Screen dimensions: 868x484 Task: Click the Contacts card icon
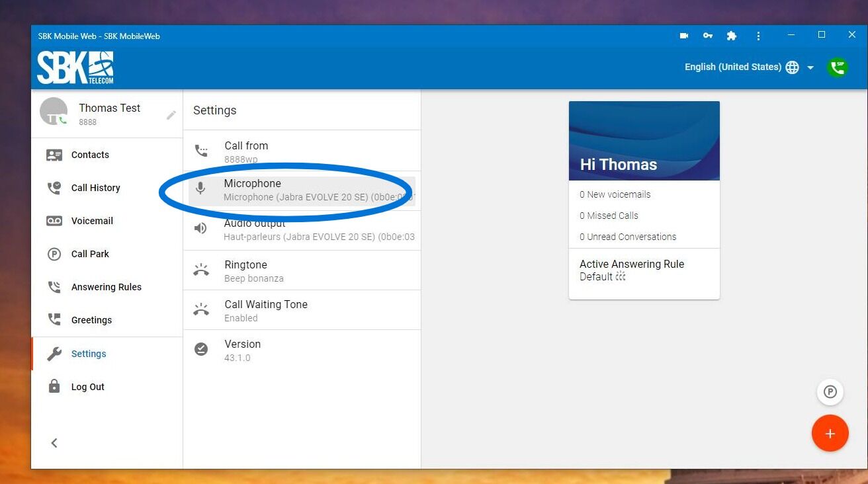pos(54,155)
